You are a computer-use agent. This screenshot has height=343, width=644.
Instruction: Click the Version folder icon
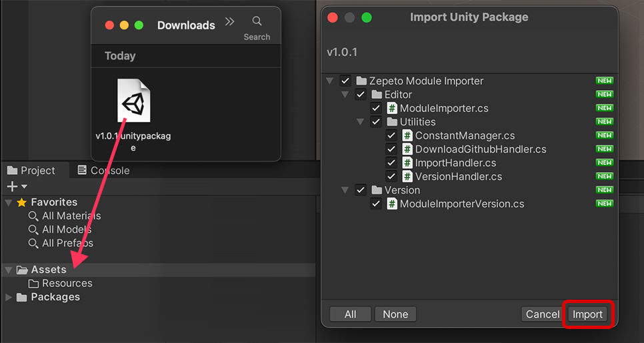click(x=377, y=190)
